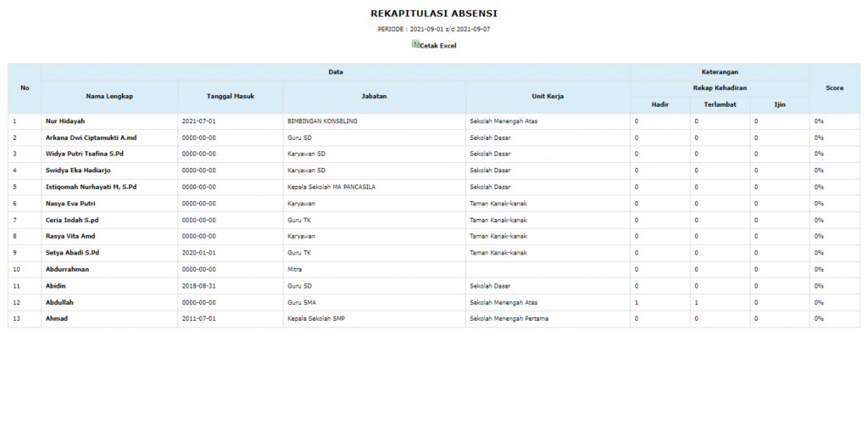
Task: Click the Ijin column header
Action: (x=779, y=104)
